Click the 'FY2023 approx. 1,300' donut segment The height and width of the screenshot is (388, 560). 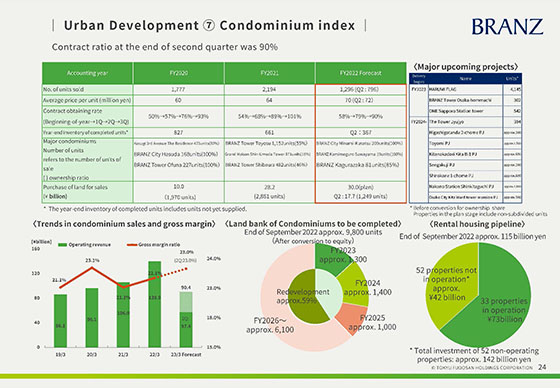click(x=329, y=260)
